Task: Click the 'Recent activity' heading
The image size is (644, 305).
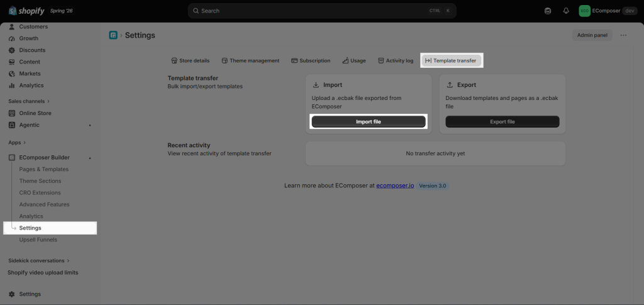Action: [x=189, y=145]
